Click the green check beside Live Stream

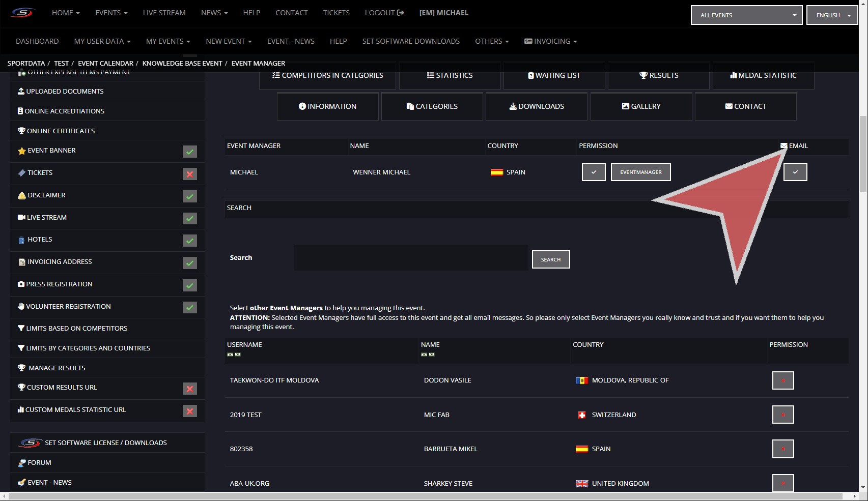[189, 218]
